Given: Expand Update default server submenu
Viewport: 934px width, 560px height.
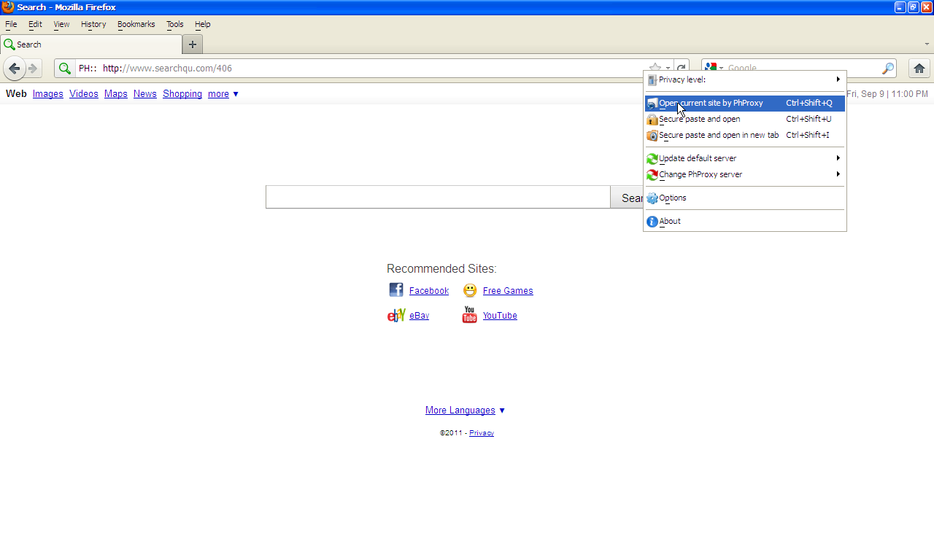Looking at the screenshot, I should tap(744, 158).
